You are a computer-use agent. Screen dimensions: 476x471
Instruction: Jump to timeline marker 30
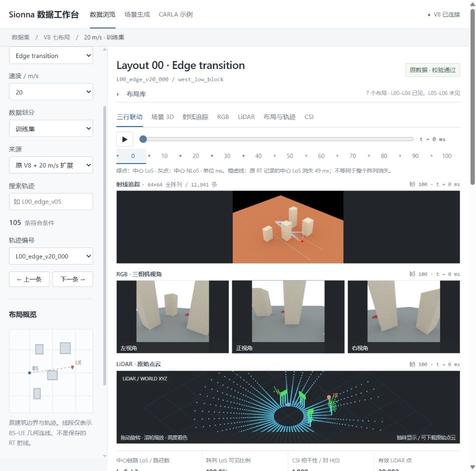click(227, 156)
